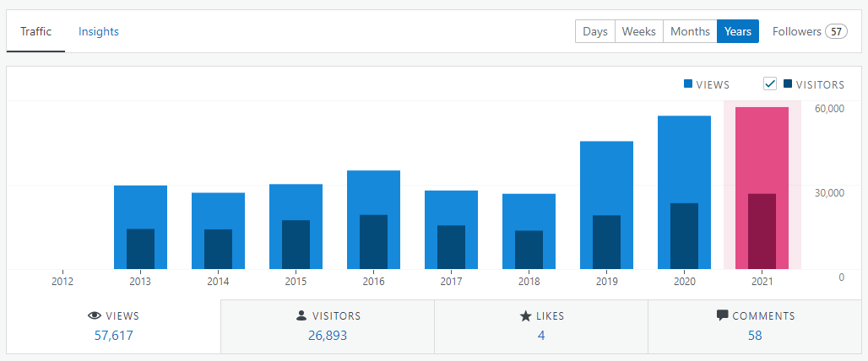Screen dimensions: 868x361
Task: Switch the chart to Weeks
Action: pos(639,31)
